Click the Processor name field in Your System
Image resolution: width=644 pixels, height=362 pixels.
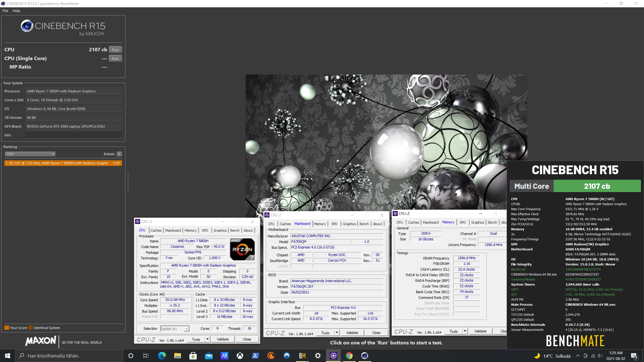tap(73, 91)
